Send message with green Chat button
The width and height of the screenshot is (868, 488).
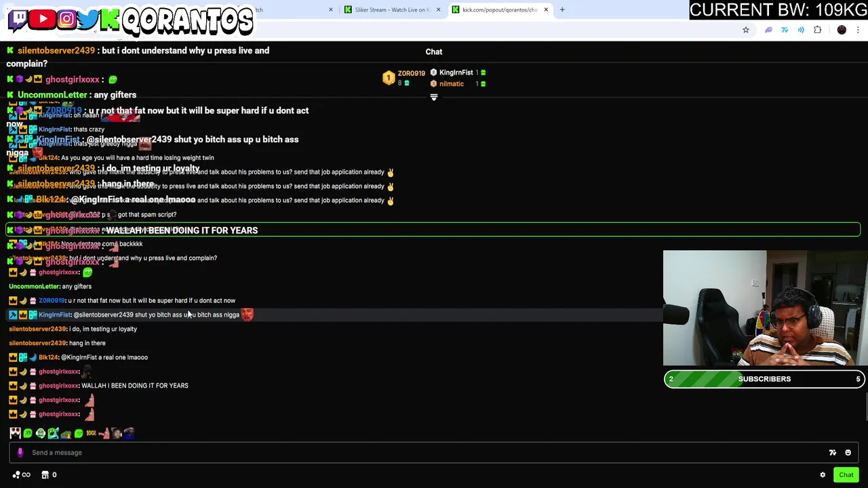[x=846, y=474]
